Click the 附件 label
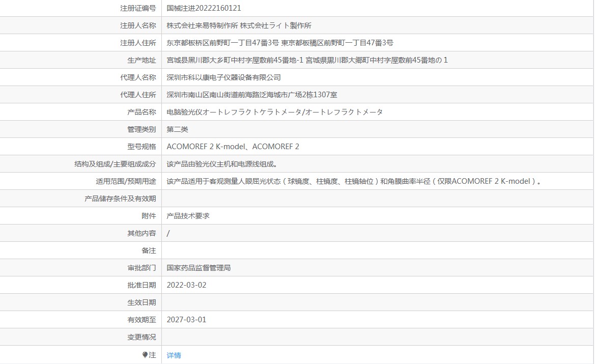 (x=149, y=216)
